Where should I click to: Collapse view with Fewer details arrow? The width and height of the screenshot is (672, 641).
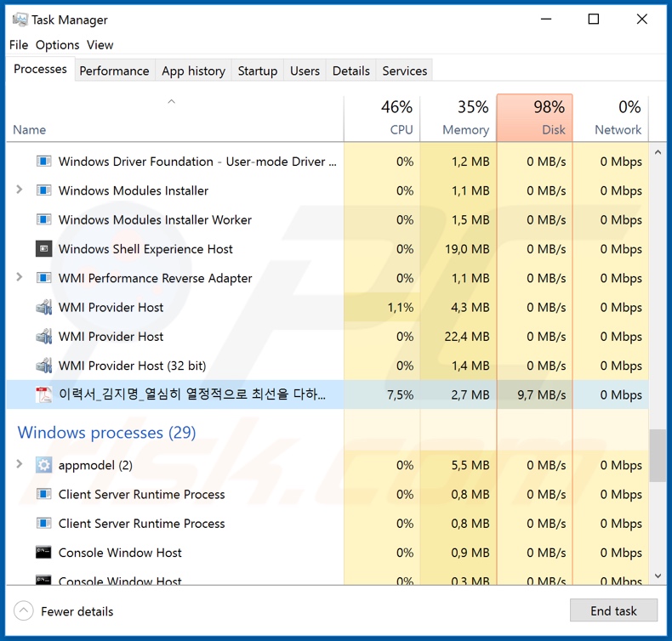click(24, 610)
